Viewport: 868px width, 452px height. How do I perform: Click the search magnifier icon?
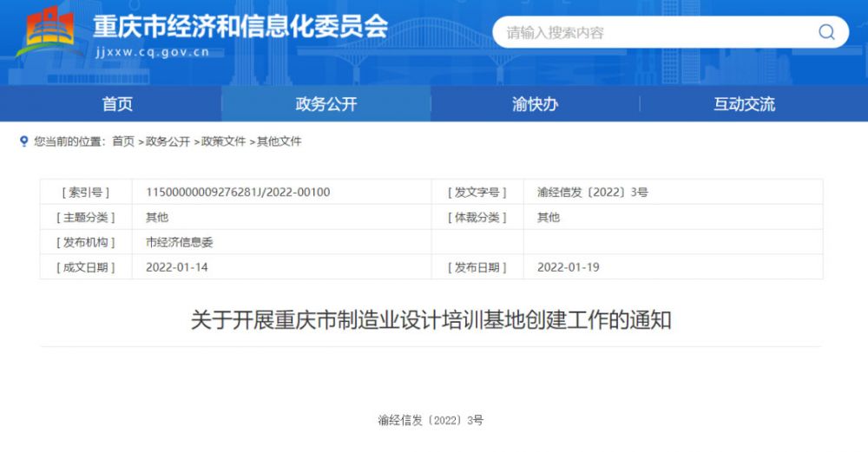click(826, 32)
